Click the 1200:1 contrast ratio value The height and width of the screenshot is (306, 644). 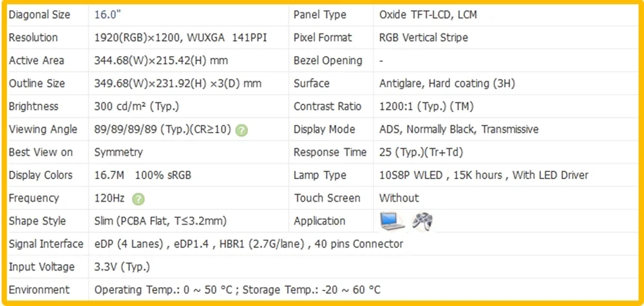tap(426, 107)
